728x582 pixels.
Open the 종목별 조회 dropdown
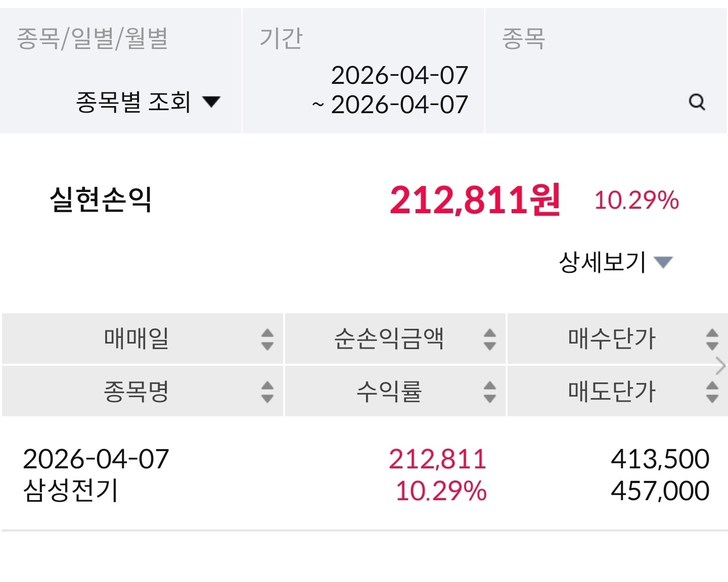pyautogui.click(x=148, y=102)
